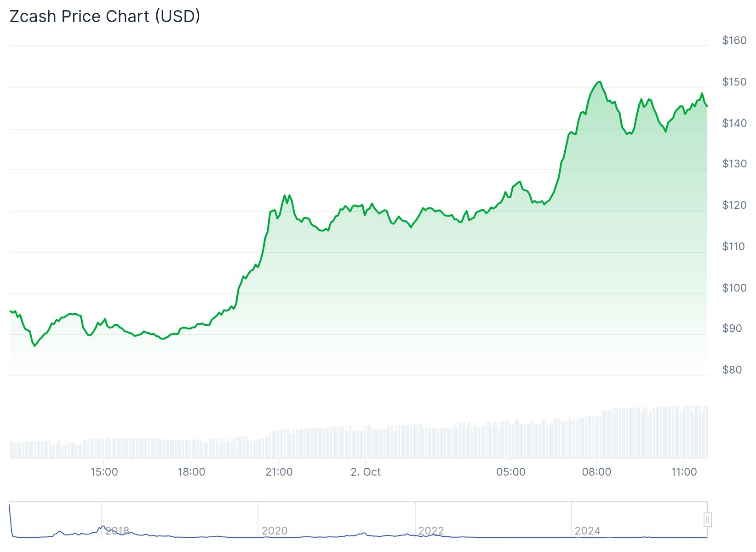Click the $120 price axis label
Viewport: 756px width, 552px height.
click(734, 205)
